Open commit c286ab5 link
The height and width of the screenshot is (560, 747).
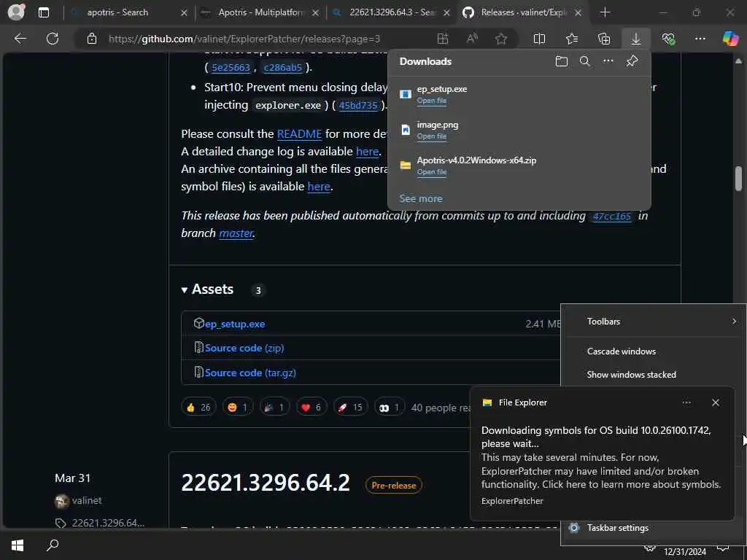(x=282, y=68)
